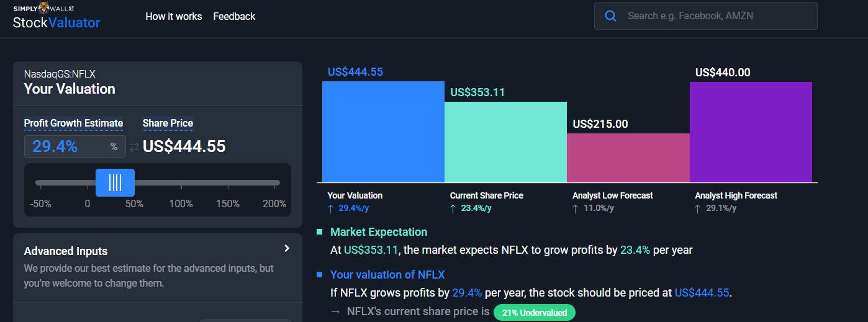This screenshot has height=322, width=868.
Task: Click the Simply Wall St StockValuator logo
Action: [x=57, y=17]
